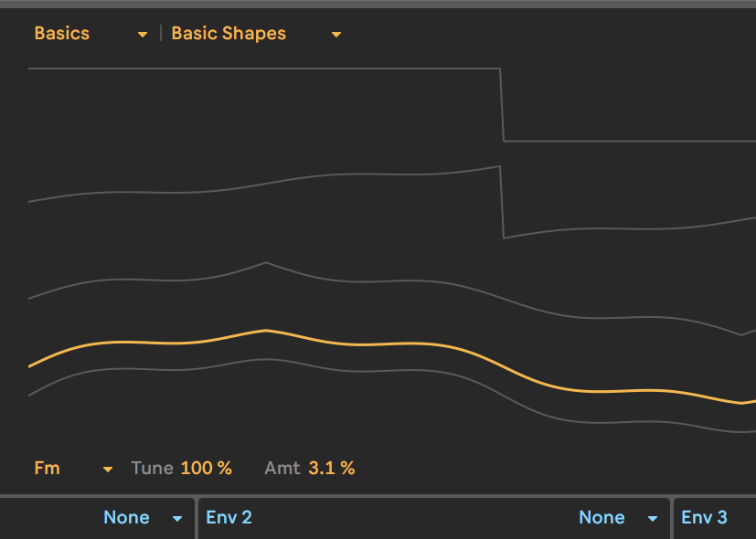This screenshot has height=539, width=756.
Task: Click the arrow next to Basics
Action: (143, 35)
